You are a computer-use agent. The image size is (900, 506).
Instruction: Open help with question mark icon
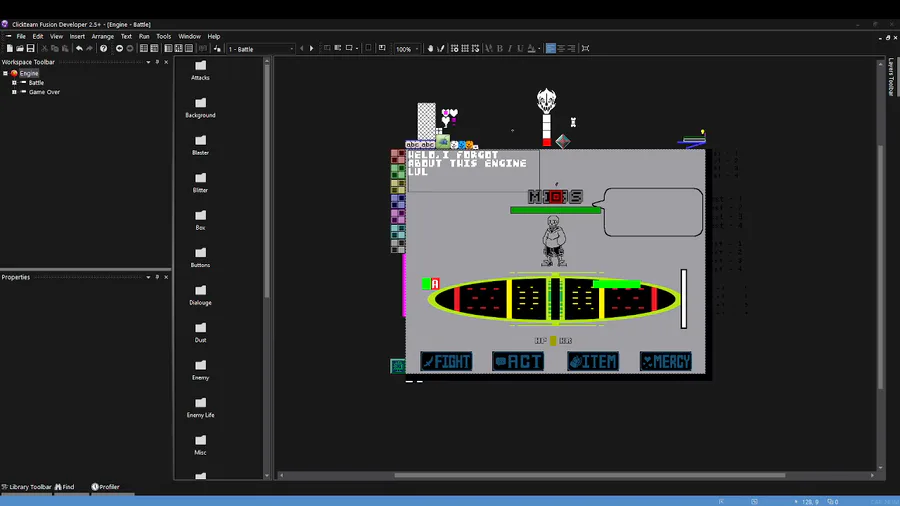click(x=103, y=49)
